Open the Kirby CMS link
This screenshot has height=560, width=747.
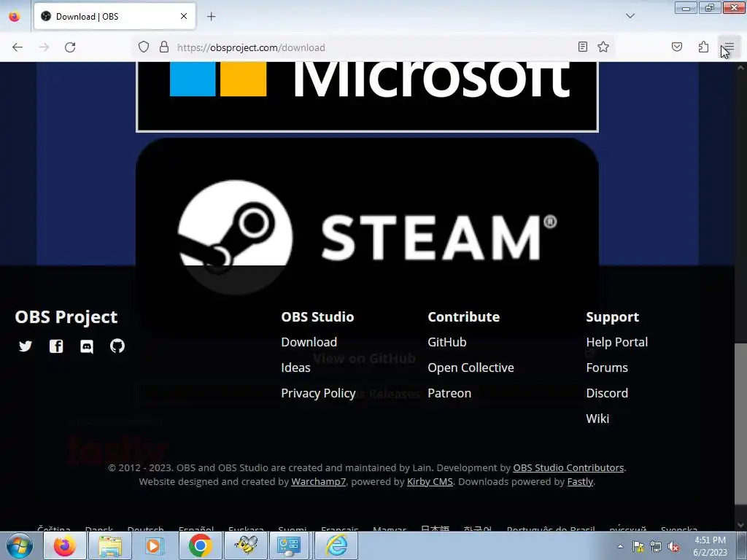[430, 481]
